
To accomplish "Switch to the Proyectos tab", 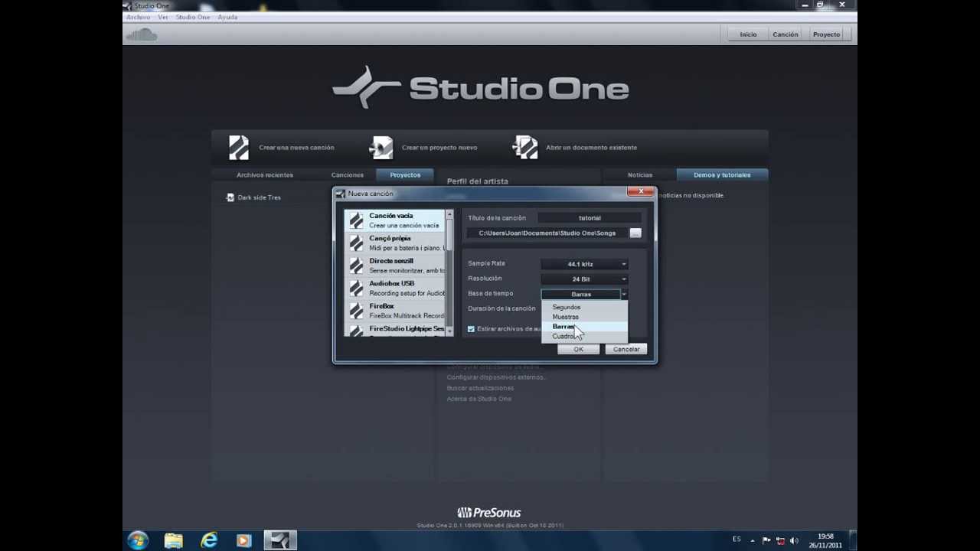I will tap(405, 175).
